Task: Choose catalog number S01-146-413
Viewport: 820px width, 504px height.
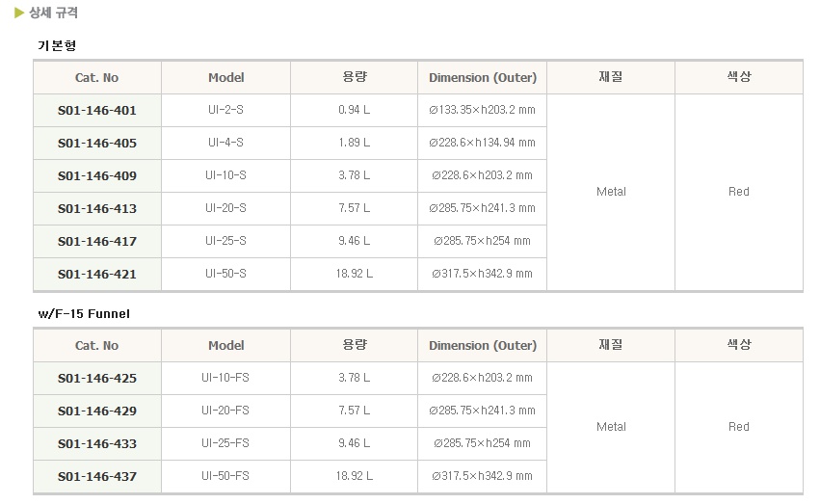Action: click(97, 208)
